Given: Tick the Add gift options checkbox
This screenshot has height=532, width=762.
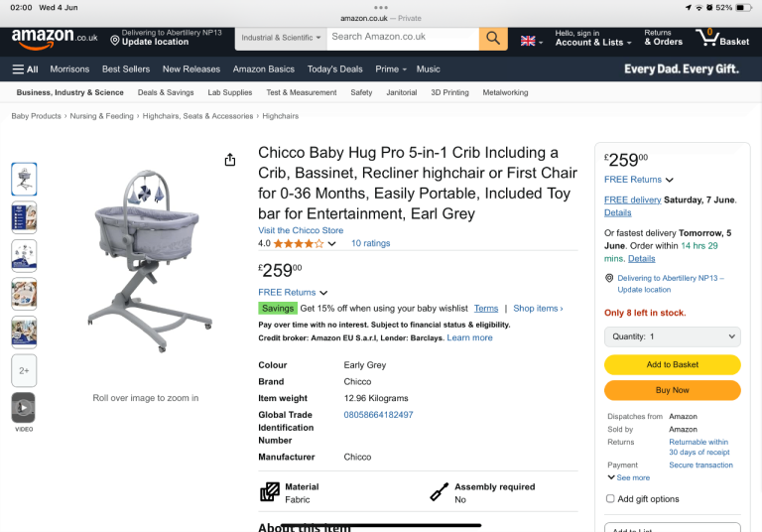Looking at the screenshot, I should 610,499.
